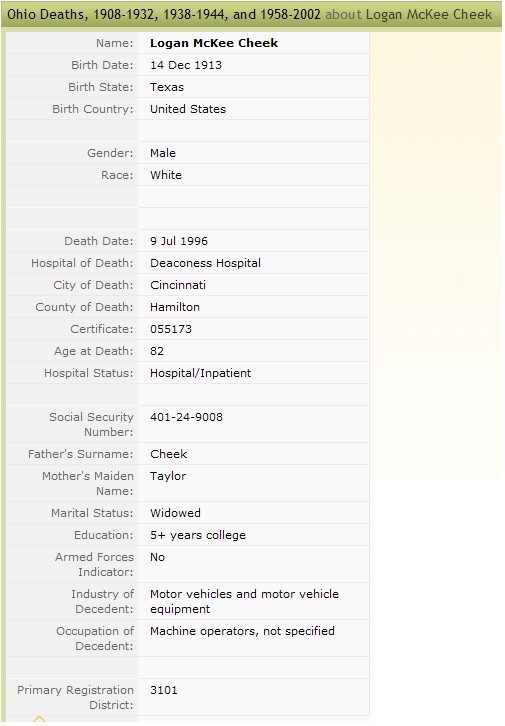Click the small yellow arrow at bottom
Screen dimensions: 505x726
point(39,719)
